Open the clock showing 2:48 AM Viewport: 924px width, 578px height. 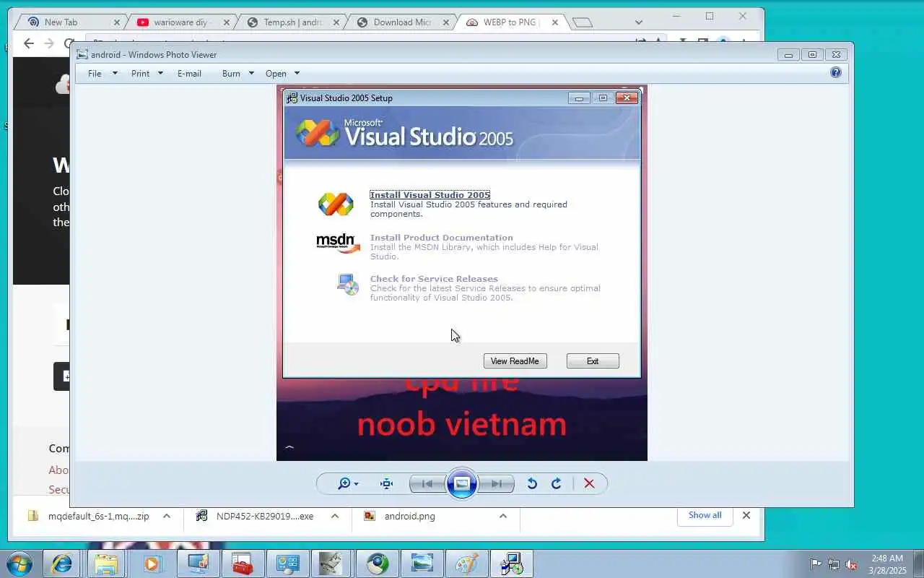[887, 564]
